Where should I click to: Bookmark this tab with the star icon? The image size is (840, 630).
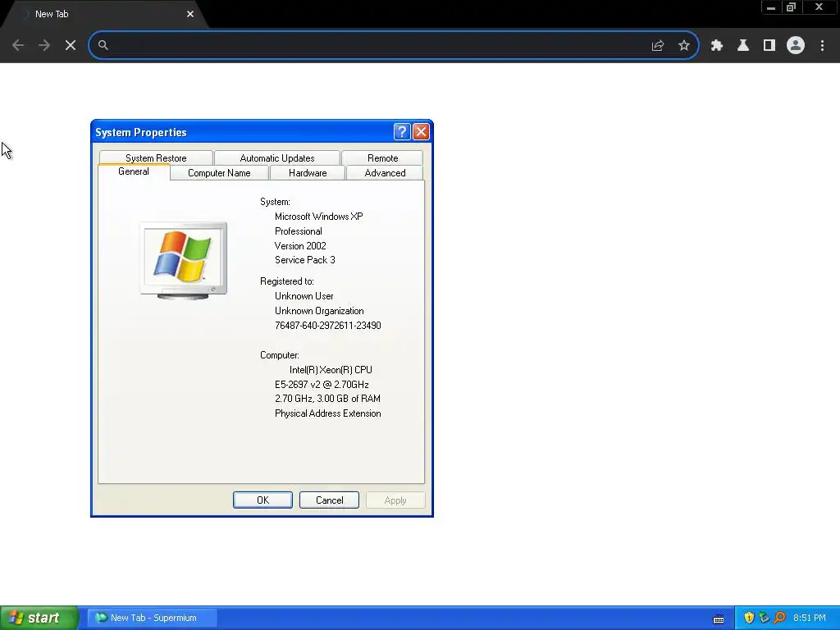click(684, 46)
